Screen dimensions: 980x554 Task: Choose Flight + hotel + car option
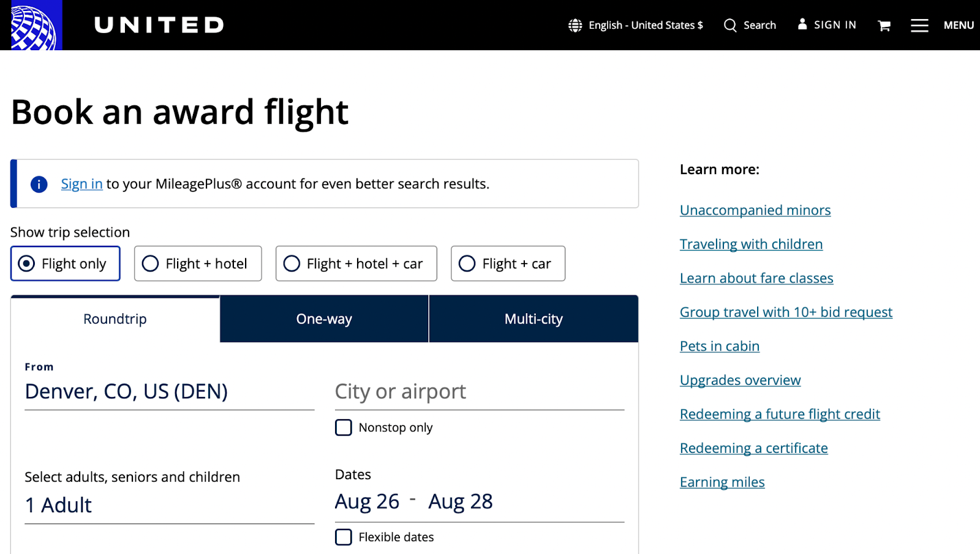click(292, 264)
